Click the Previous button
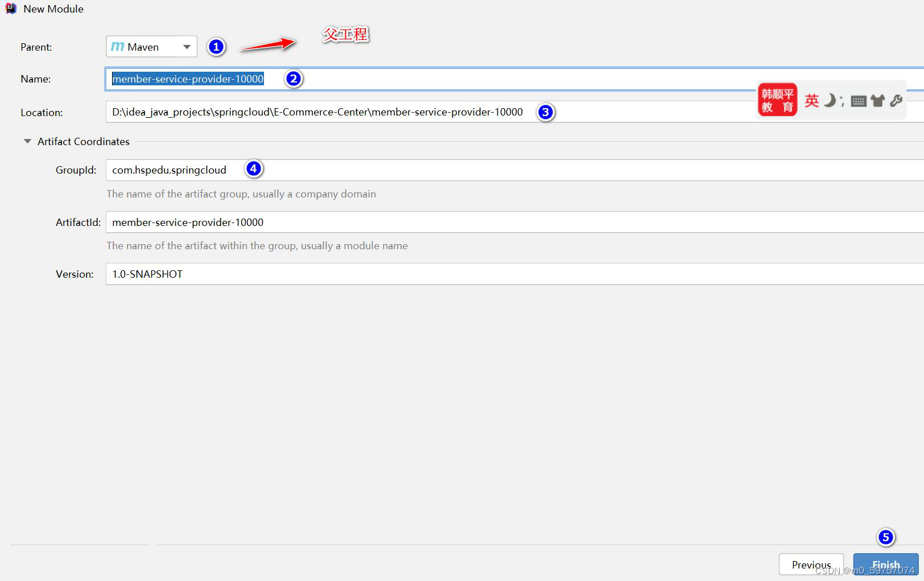The height and width of the screenshot is (581, 924). point(811,564)
